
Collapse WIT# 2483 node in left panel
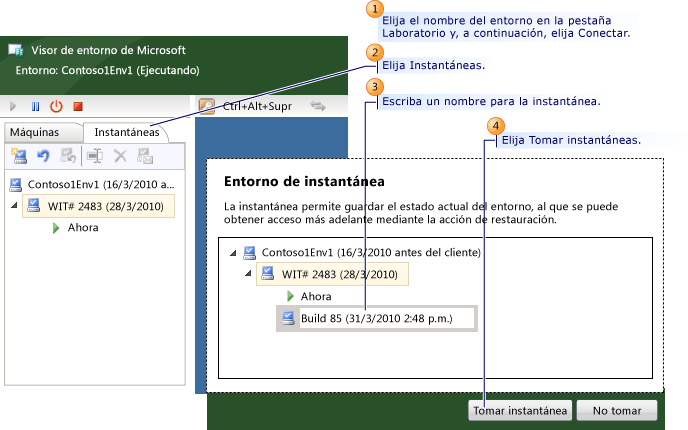[x=14, y=205]
